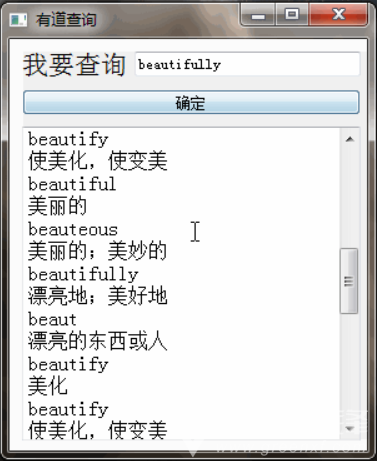Viewport: 377px width, 461px height.
Task: Close the 有道查询 window
Action: pyautogui.click(x=338, y=14)
